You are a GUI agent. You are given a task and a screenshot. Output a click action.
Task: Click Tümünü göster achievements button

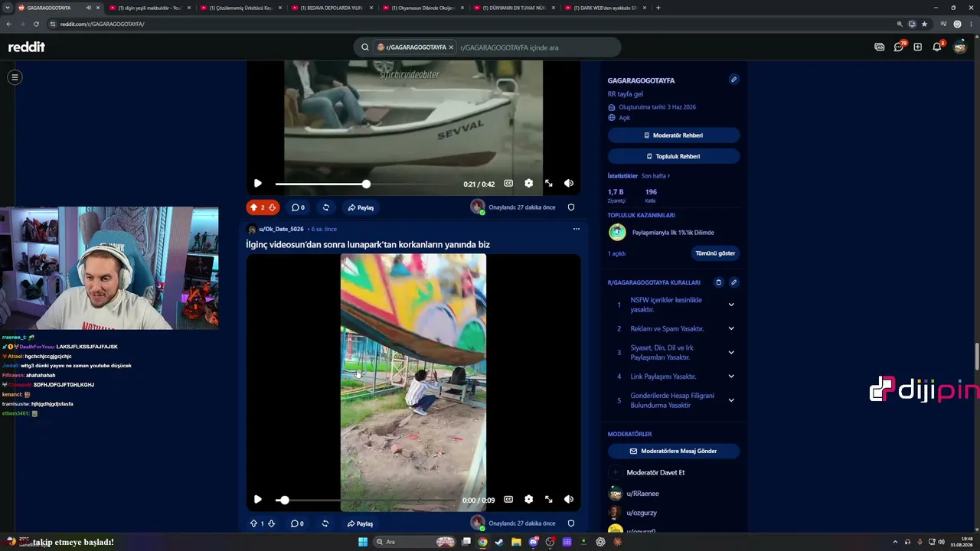tap(715, 253)
